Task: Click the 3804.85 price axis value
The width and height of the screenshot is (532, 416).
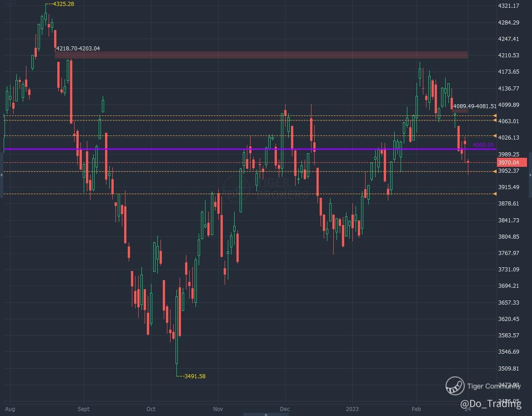Action: coord(509,236)
